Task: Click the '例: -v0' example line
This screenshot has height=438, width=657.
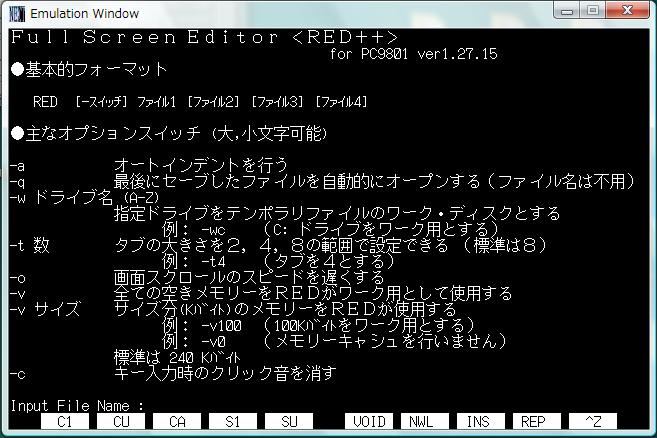Action: [x=194, y=341]
